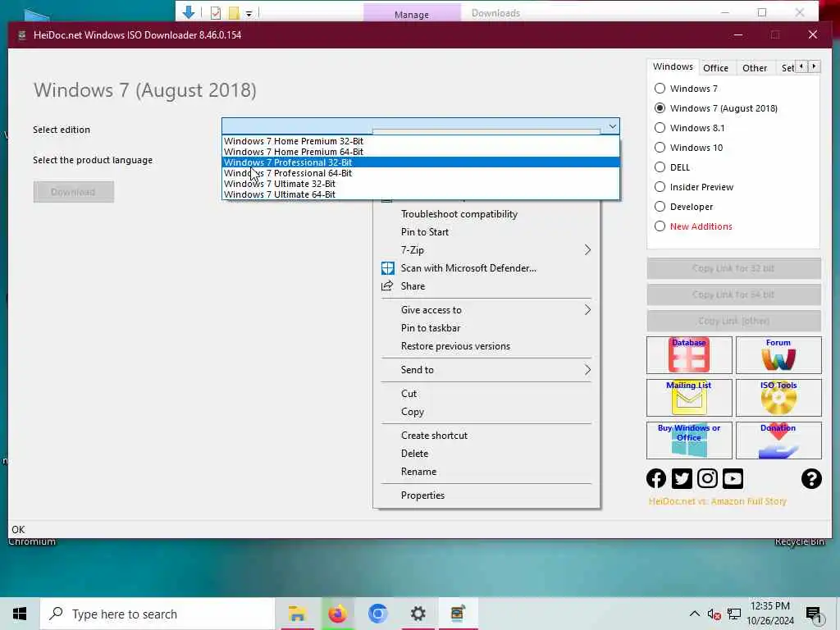Image resolution: width=840 pixels, height=630 pixels.
Task: Open the YouTube icon
Action: click(733, 478)
